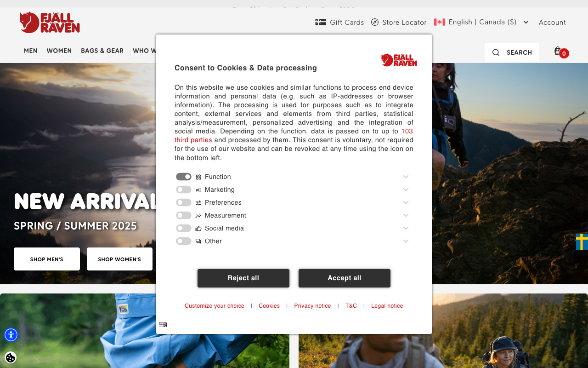Click the cookie settings icon
The image size is (588, 368).
[x=11, y=357]
